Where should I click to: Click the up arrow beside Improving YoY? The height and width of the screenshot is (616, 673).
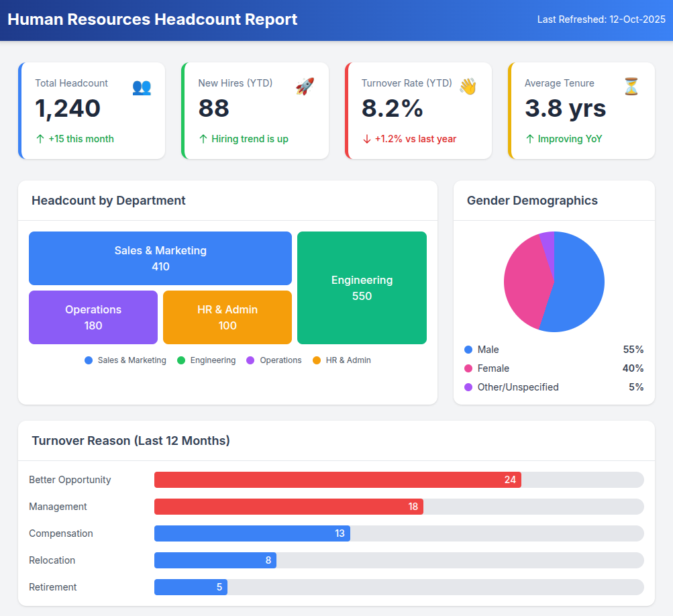530,139
